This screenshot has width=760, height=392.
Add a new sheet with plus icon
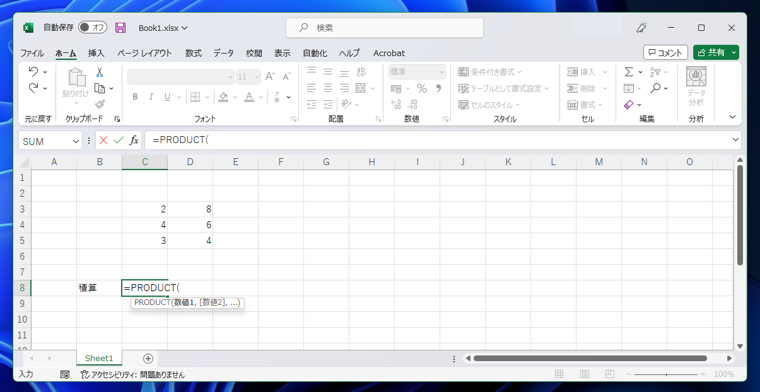[x=148, y=359]
